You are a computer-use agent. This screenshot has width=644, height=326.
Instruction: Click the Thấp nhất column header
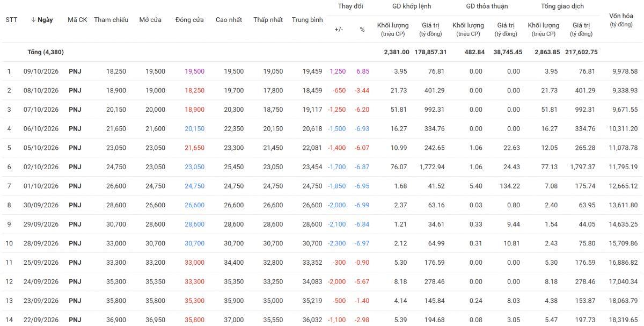tap(268, 20)
